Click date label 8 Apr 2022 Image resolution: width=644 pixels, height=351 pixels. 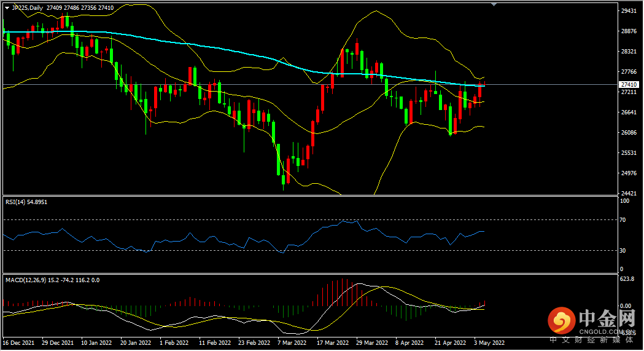pyautogui.click(x=410, y=343)
